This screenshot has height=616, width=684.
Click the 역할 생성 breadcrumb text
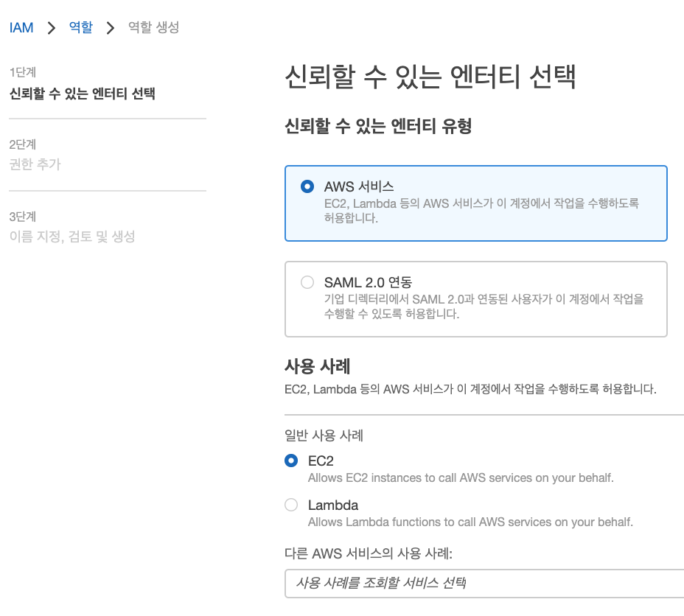click(x=153, y=27)
